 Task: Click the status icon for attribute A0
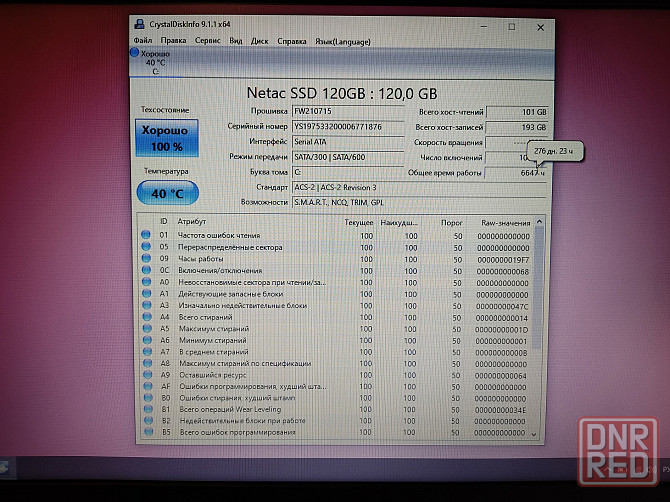tap(147, 282)
